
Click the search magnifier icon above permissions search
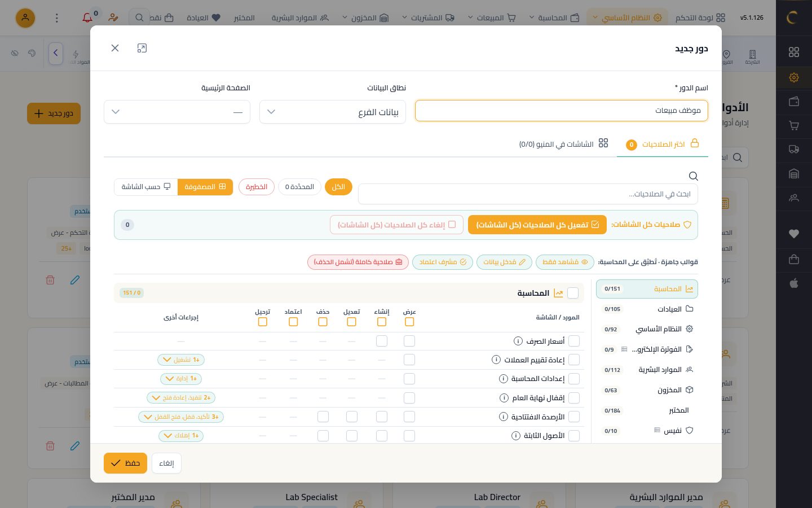click(x=694, y=176)
